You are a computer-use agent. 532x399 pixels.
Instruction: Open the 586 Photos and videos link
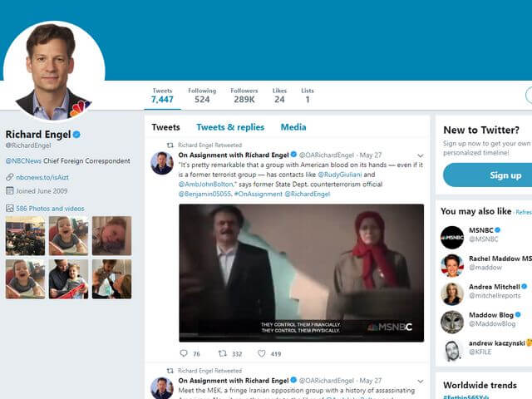[x=50, y=209]
